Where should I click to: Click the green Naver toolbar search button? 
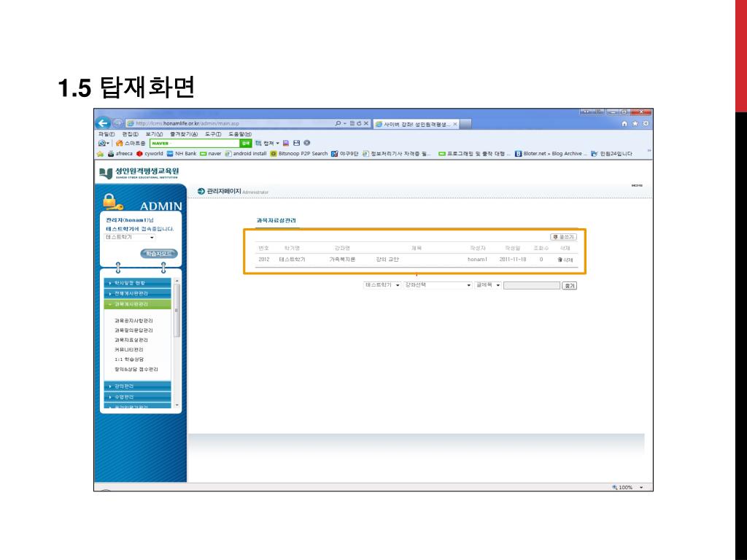pyautogui.click(x=245, y=144)
